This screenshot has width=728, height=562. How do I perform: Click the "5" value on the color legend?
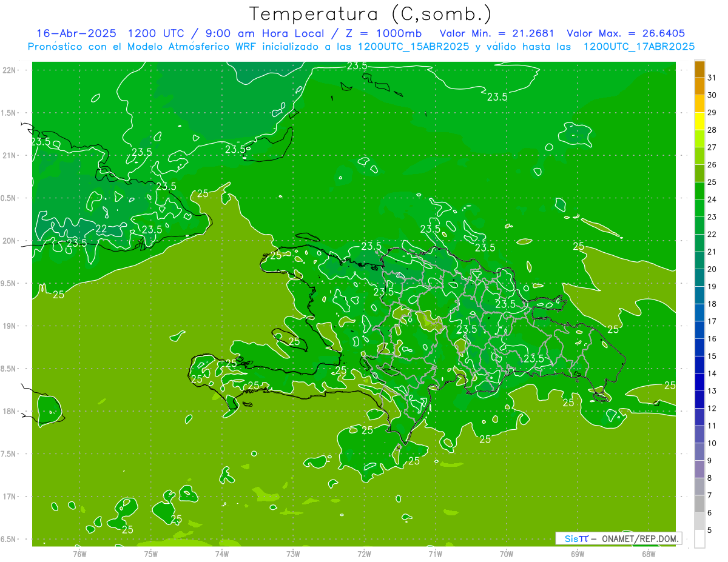pos(710,530)
